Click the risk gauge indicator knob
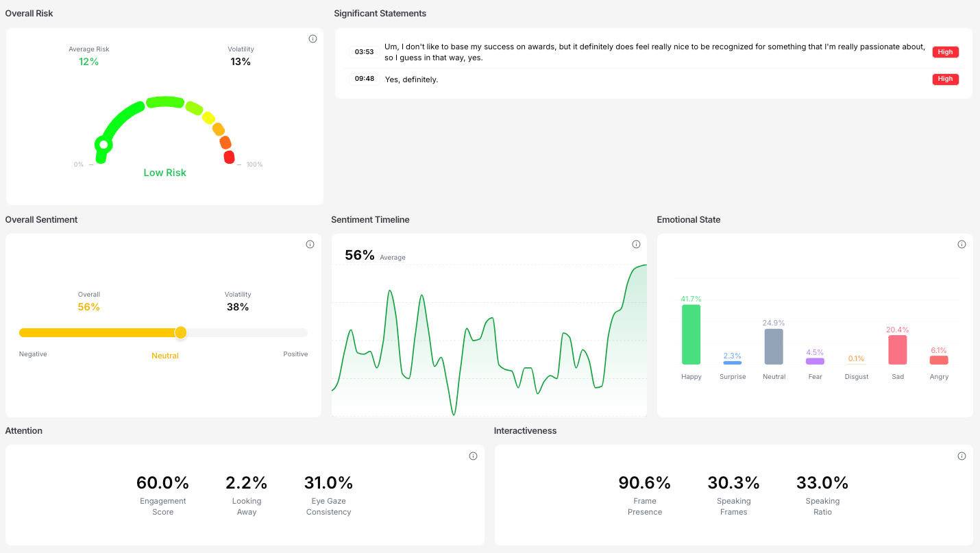Viewport: 980px width, 553px height. tap(103, 145)
